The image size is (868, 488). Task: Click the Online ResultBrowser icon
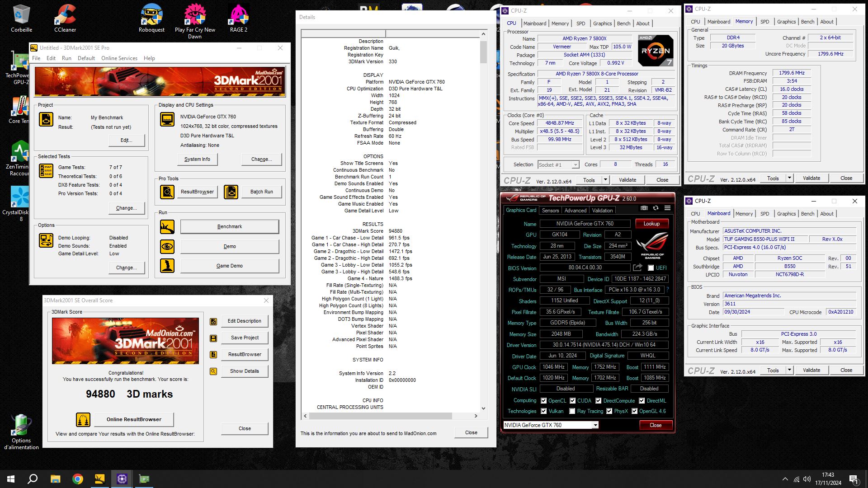pos(83,420)
